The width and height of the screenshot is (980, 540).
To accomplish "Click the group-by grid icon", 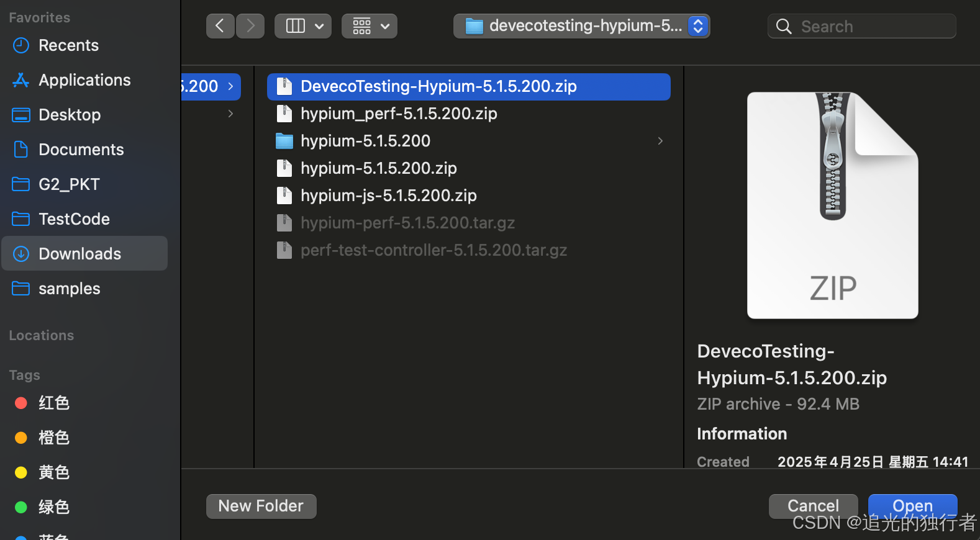I will click(362, 26).
